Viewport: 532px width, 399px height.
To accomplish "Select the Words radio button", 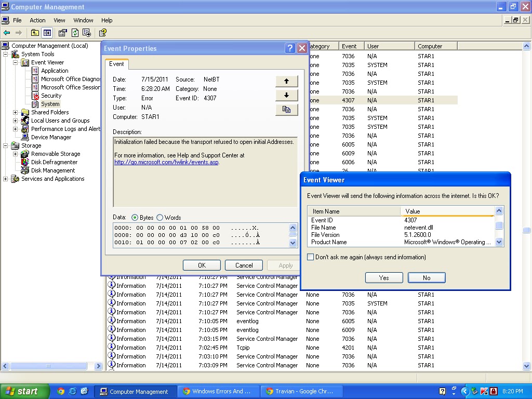I will 160,218.
